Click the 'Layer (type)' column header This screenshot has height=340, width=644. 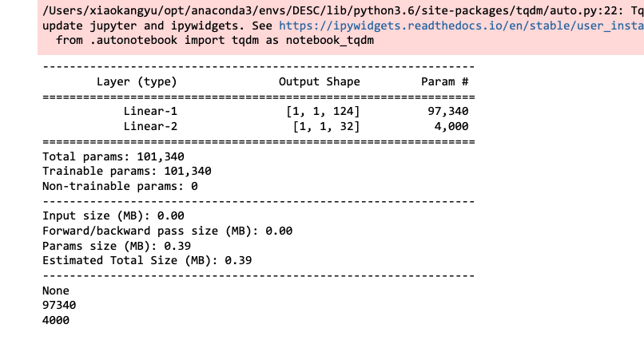(137, 81)
